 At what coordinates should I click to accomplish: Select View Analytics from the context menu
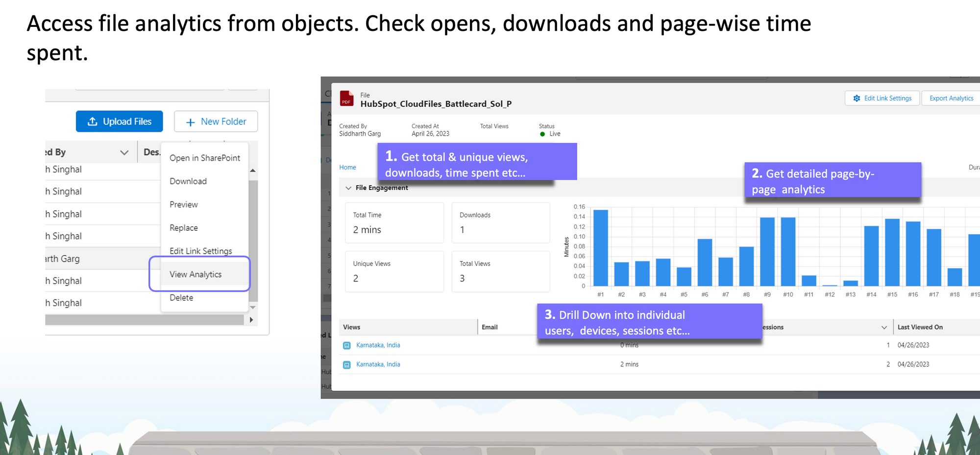click(x=196, y=274)
